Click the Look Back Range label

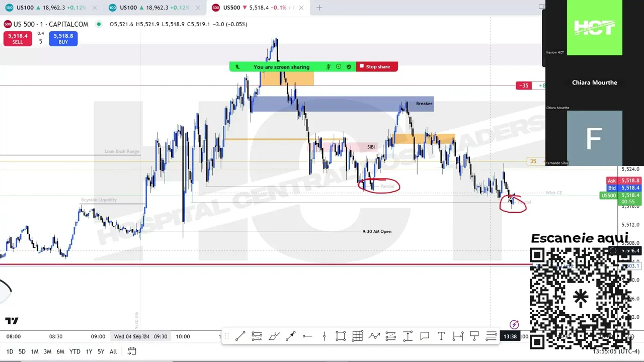click(122, 151)
